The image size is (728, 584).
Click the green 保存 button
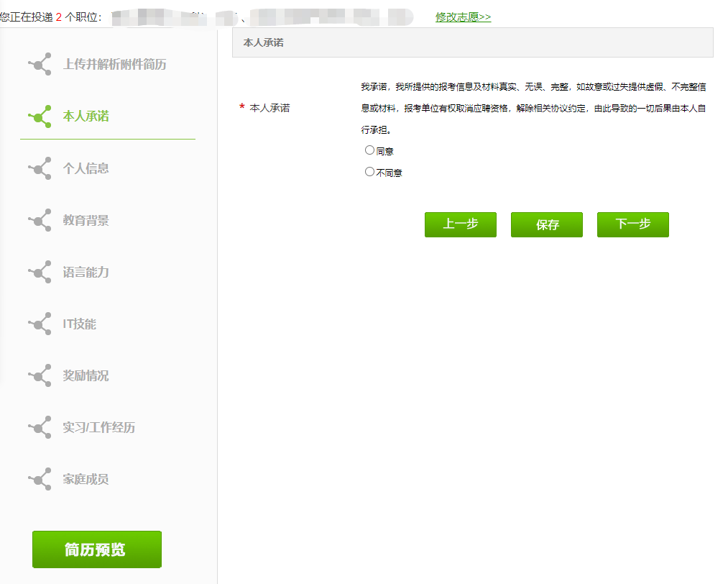546,224
